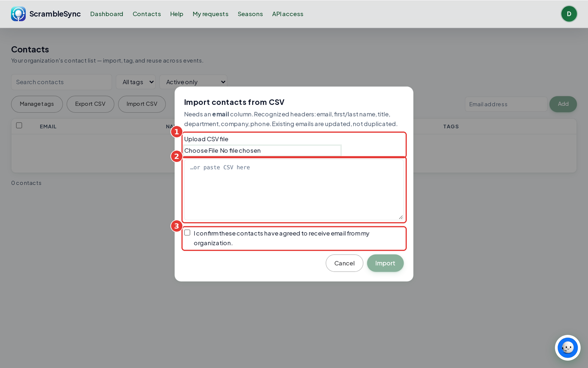Cancel the CSV import dialog
Screen dimensions: 588x368
point(344,263)
